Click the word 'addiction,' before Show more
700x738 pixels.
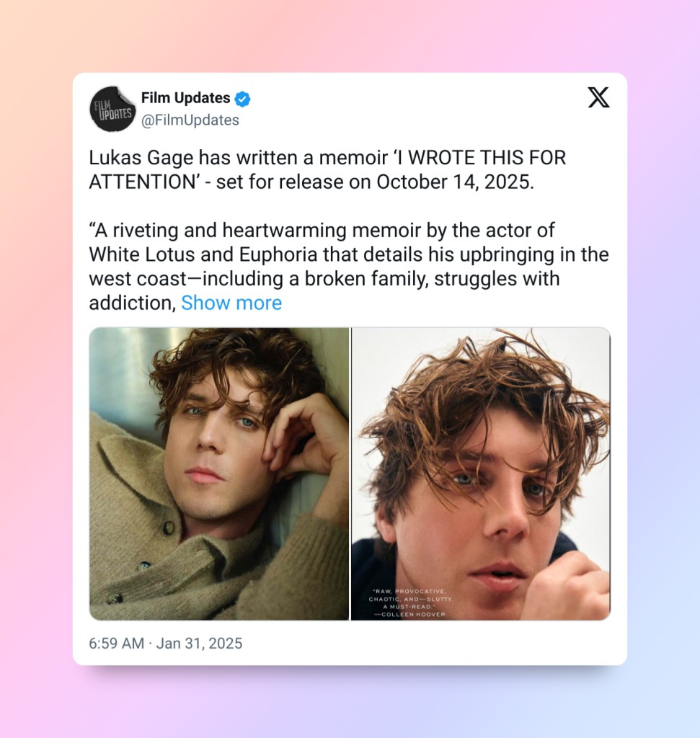point(132,303)
